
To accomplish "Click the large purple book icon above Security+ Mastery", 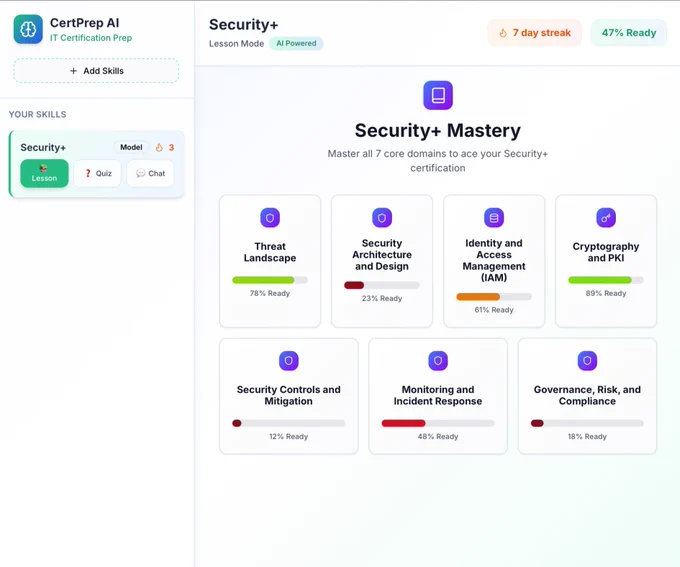I will point(438,95).
